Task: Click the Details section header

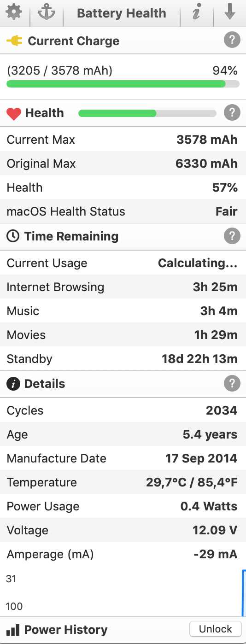Action: [x=123, y=384]
